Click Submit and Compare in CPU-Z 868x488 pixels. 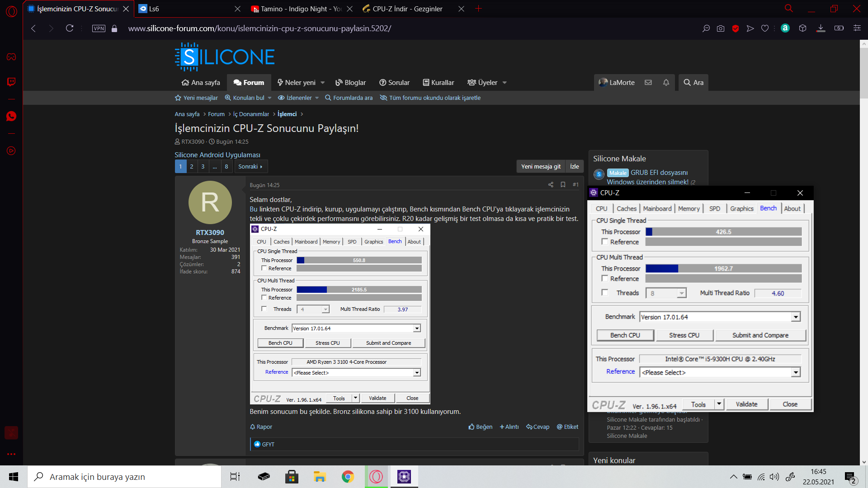760,335
